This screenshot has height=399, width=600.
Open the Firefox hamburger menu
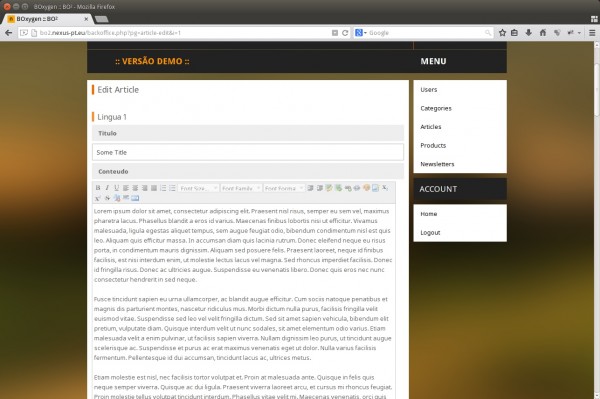click(592, 33)
